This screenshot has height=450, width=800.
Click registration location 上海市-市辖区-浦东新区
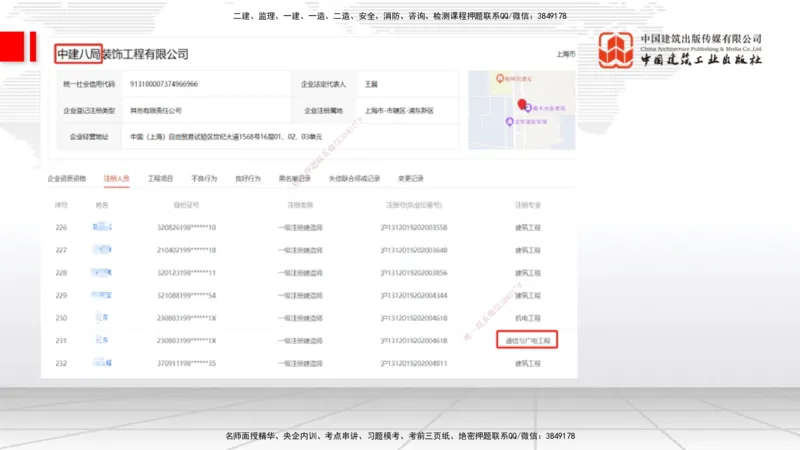[399, 111]
